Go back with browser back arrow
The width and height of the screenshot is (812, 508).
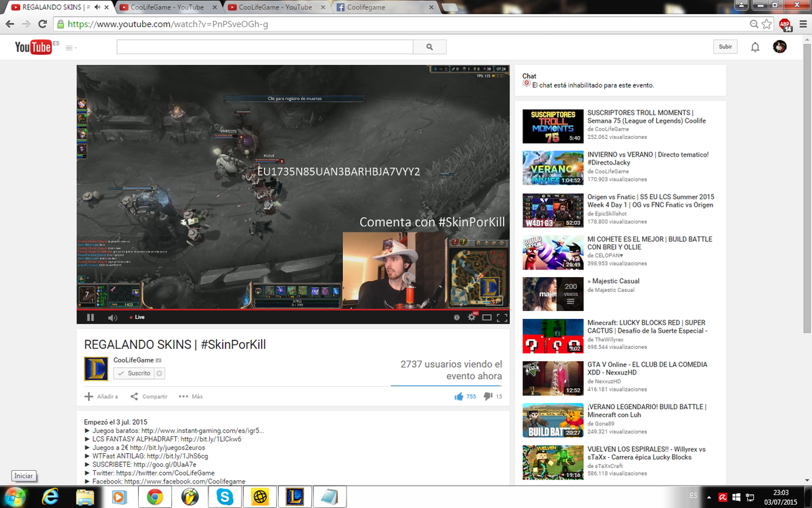(x=9, y=24)
